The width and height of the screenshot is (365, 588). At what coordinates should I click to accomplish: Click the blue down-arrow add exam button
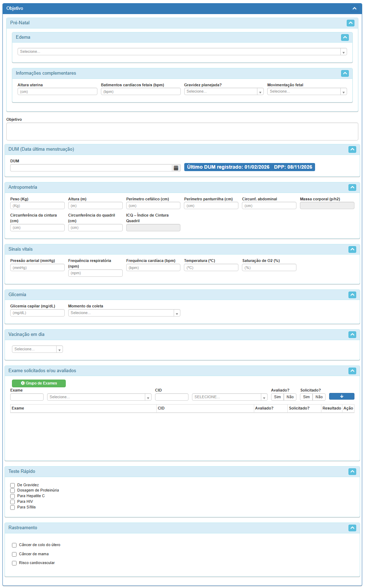(341, 396)
